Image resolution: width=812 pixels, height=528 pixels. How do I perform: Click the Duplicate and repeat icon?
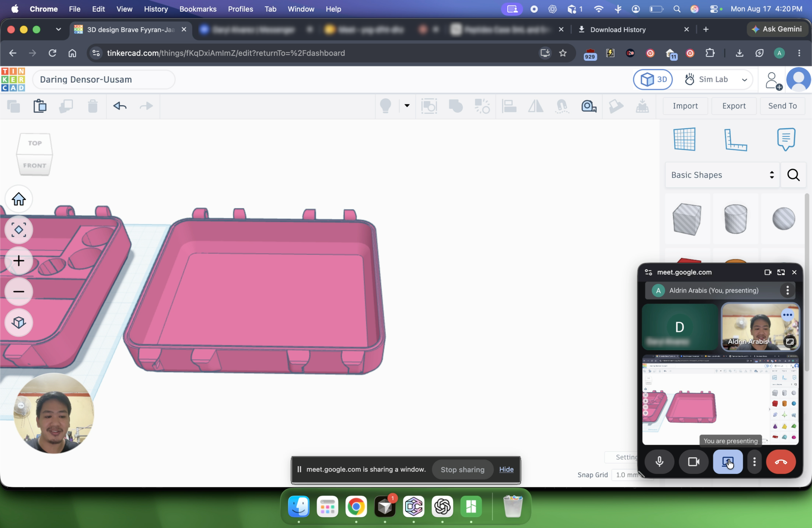[66, 106]
